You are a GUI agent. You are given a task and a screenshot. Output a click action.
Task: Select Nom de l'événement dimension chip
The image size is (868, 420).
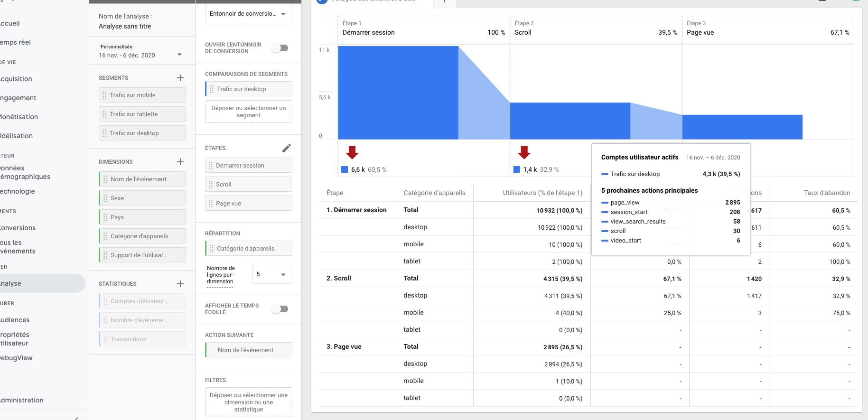tap(142, 179)
